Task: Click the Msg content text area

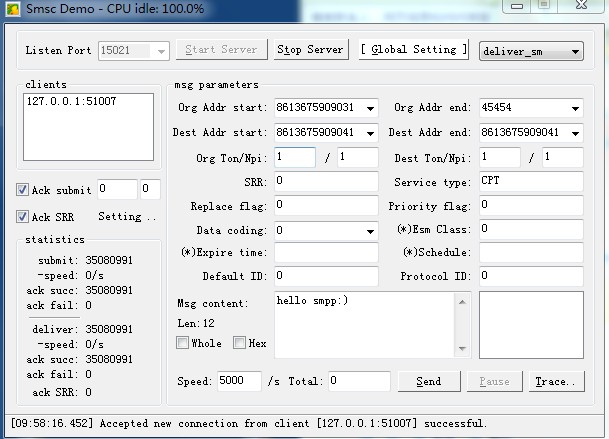Action: click(364, 325)
